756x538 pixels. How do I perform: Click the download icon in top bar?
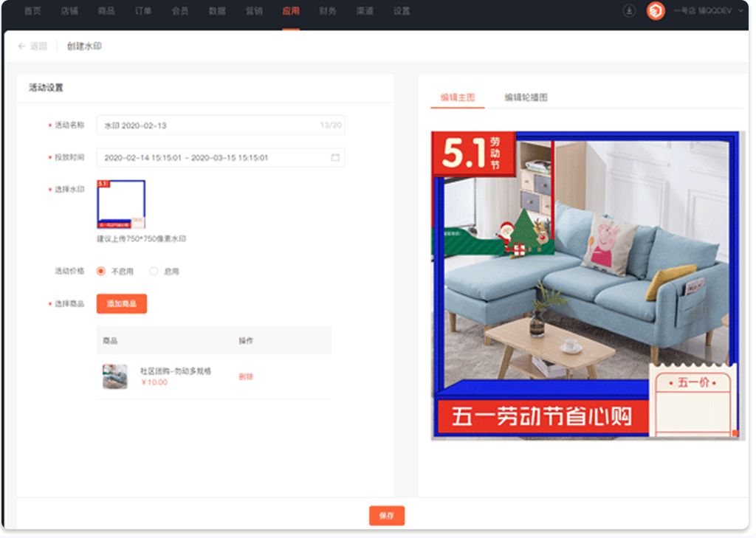(629, 11)
